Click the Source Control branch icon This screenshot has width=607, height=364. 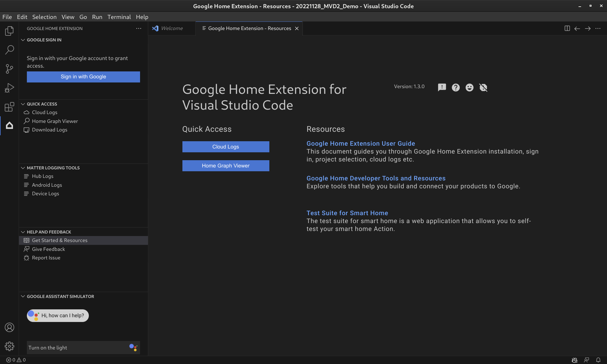pos(9,69)
